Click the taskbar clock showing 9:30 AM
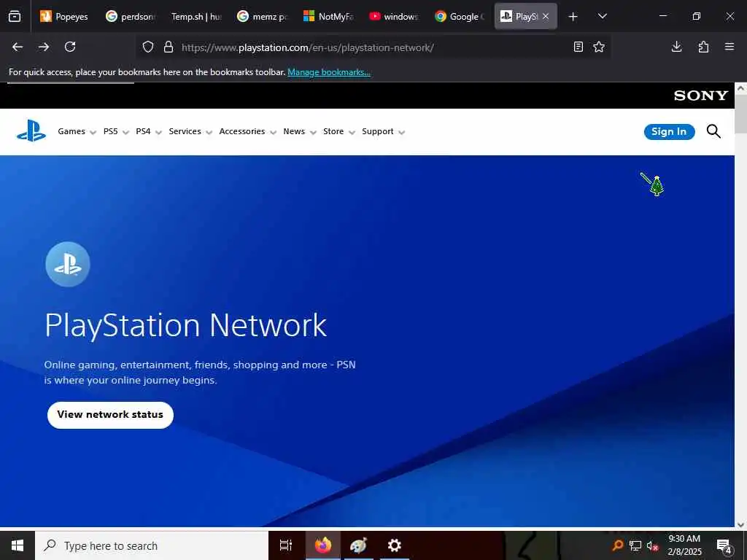The height and width of the screenshot is (560, 747). pyautogui.click(x=684, y=545)
